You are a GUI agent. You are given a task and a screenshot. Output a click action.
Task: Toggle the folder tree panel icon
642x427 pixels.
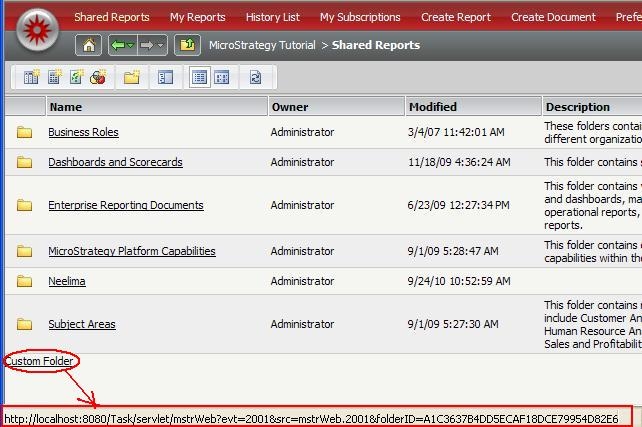[x=166, y=77]
